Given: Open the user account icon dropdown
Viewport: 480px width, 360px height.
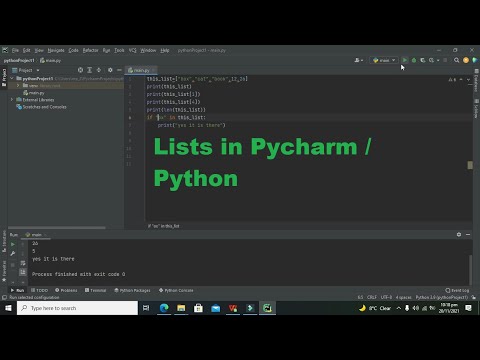Looking at the screenshot, I should point(359,60).
